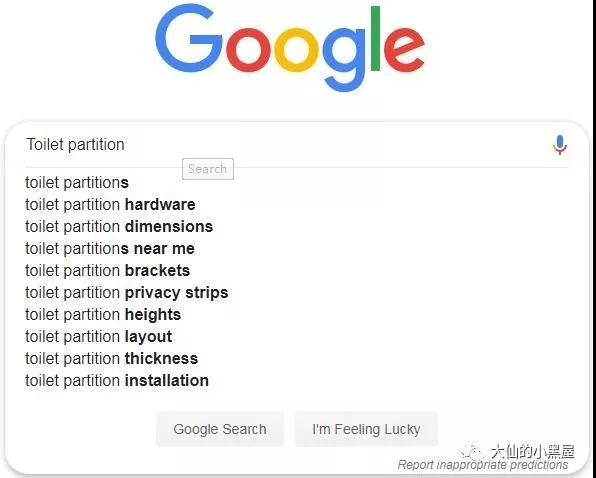Click the Google Search button
This screenshot has width=596, height=478.
click(220, 429)
